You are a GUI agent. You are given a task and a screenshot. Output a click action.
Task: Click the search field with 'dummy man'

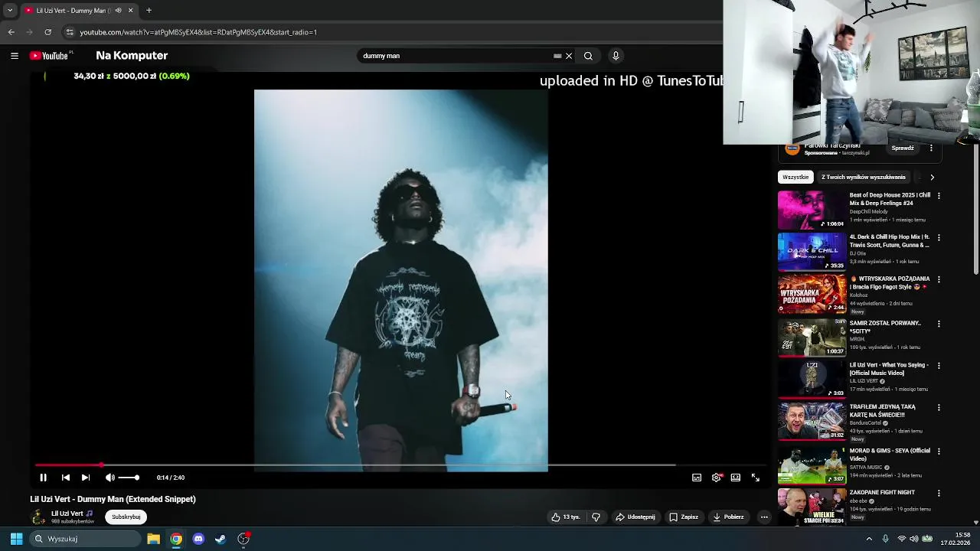456,56
